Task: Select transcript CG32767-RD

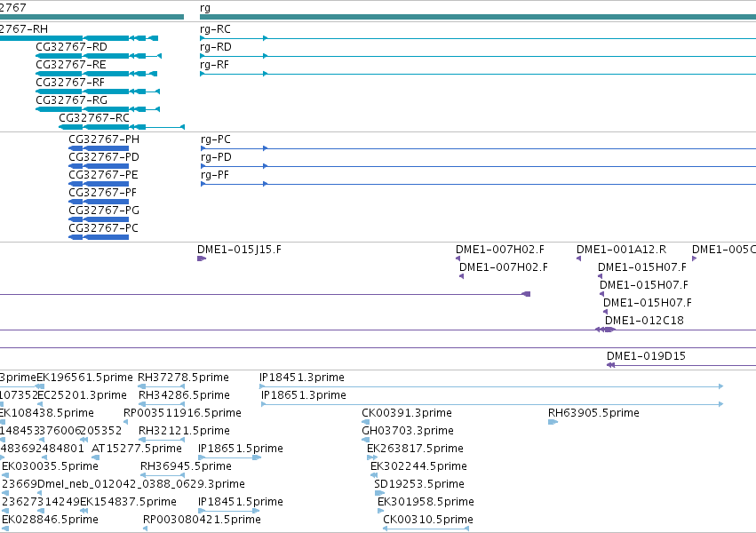Action: [99, 56]
